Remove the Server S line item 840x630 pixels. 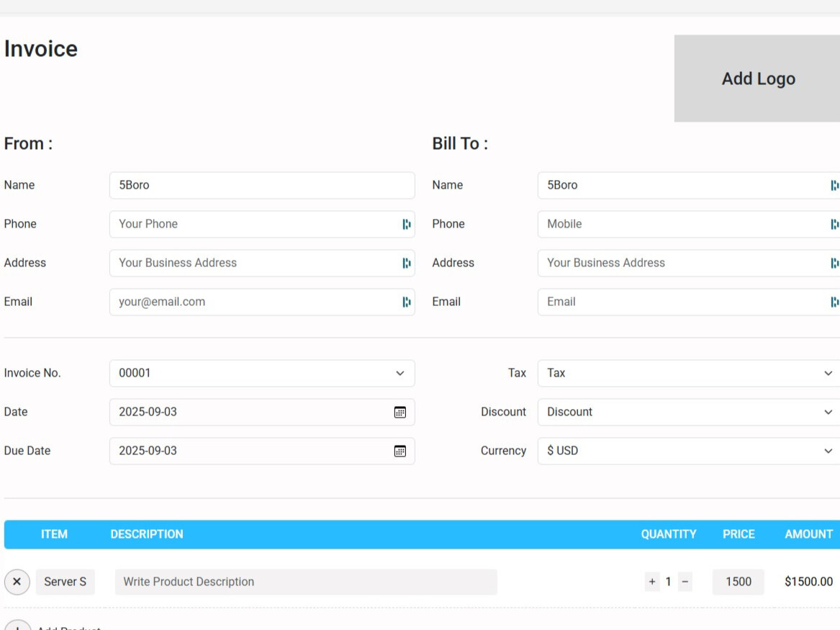coord(17,582)
